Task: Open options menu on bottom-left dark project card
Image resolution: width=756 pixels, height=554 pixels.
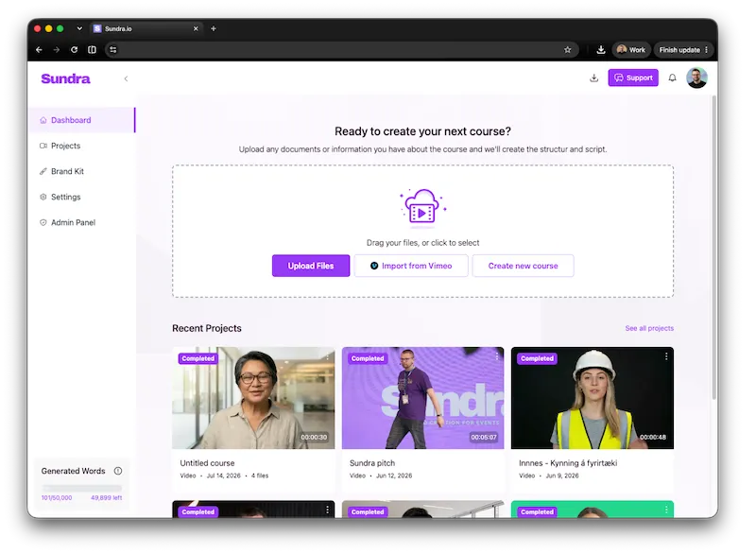Action: coord(327,510)
